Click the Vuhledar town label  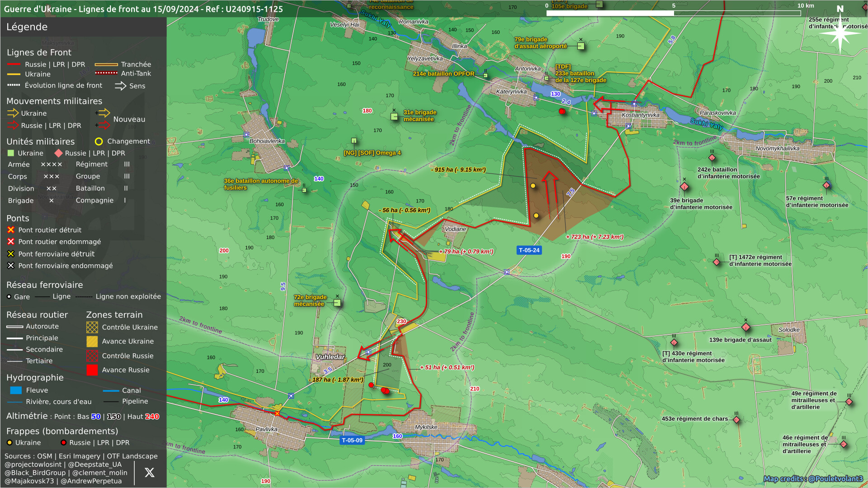(330, 357)
